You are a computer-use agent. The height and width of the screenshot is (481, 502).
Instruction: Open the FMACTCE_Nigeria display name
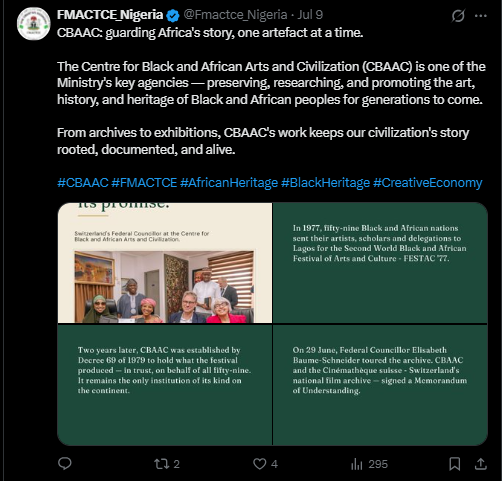tap(110, 15)
